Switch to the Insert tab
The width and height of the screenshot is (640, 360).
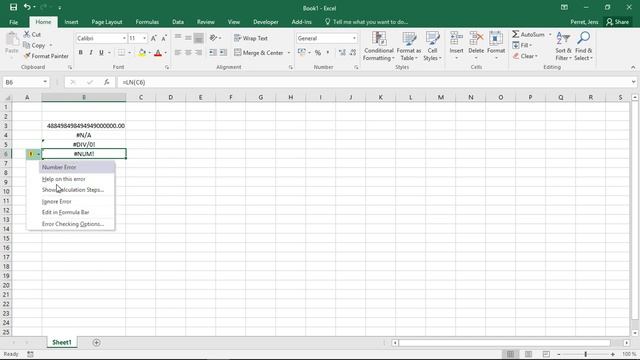(x=71, y=22)
